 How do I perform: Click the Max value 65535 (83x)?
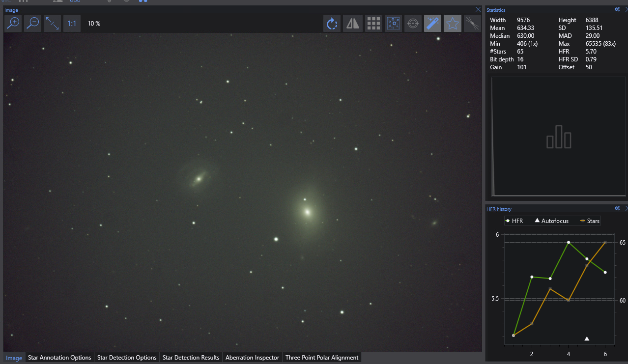coord(600,44)
